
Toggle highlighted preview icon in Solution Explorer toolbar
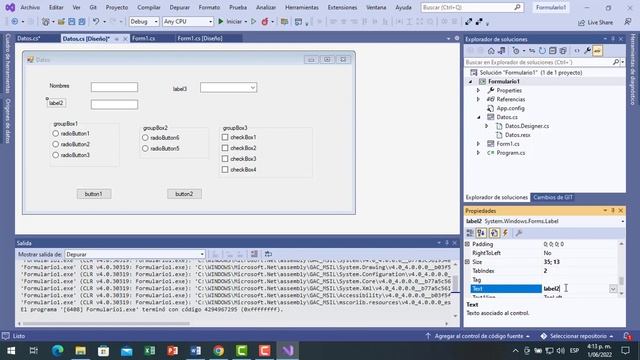tap(598, 51)
